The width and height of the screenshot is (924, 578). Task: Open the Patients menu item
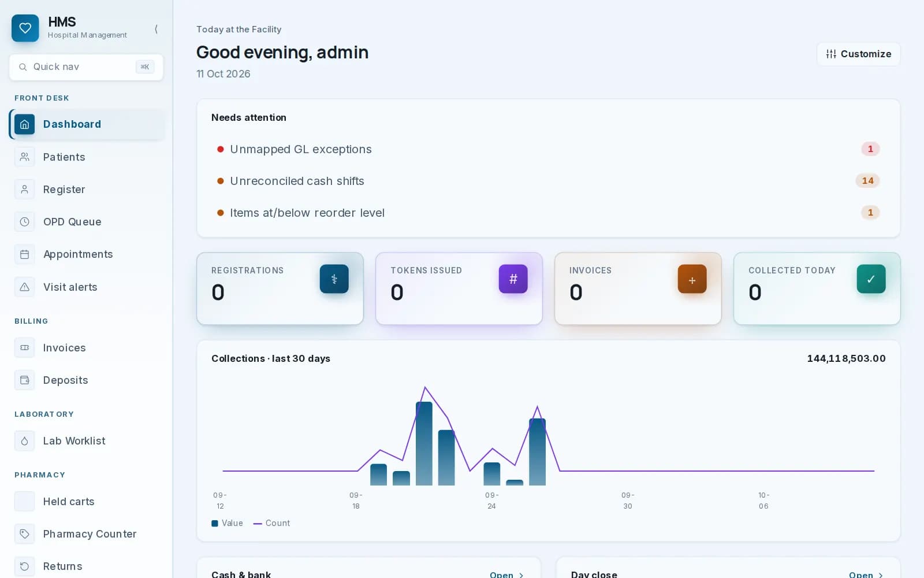(87, 157)
